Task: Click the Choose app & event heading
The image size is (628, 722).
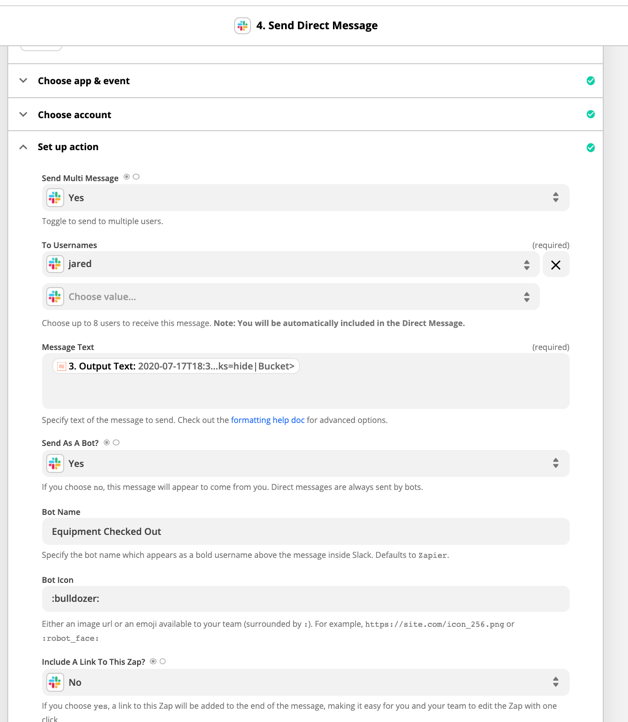Action: [x=84, y=81]
